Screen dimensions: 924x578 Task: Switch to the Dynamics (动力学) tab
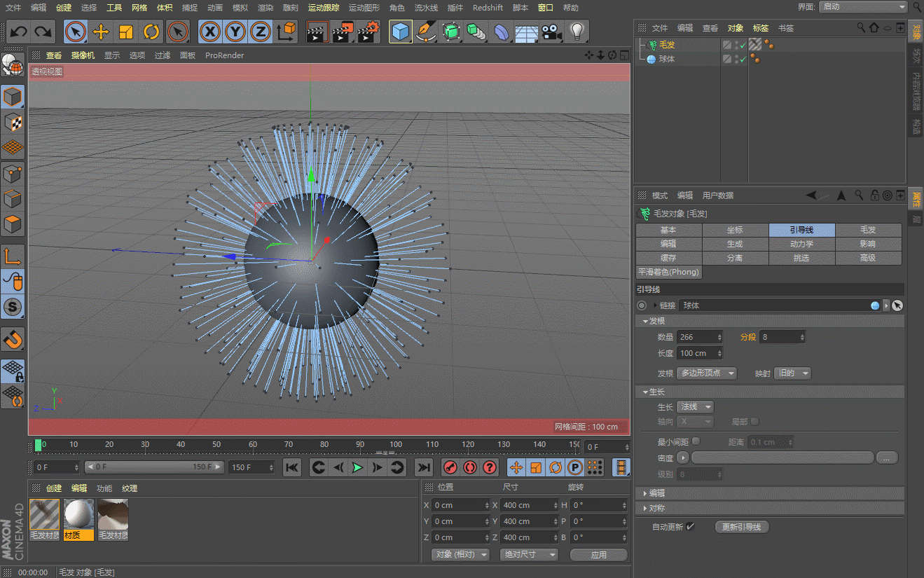tap(801, 244)
